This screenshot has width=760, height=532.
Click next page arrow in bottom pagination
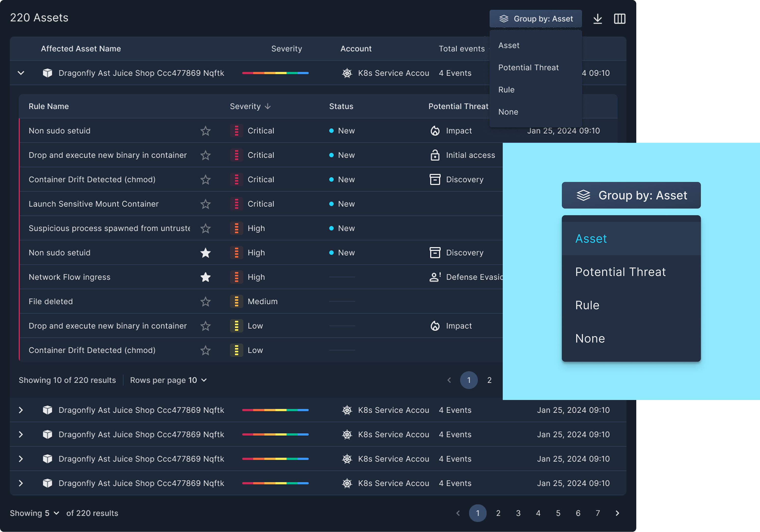tap(617, 513)
